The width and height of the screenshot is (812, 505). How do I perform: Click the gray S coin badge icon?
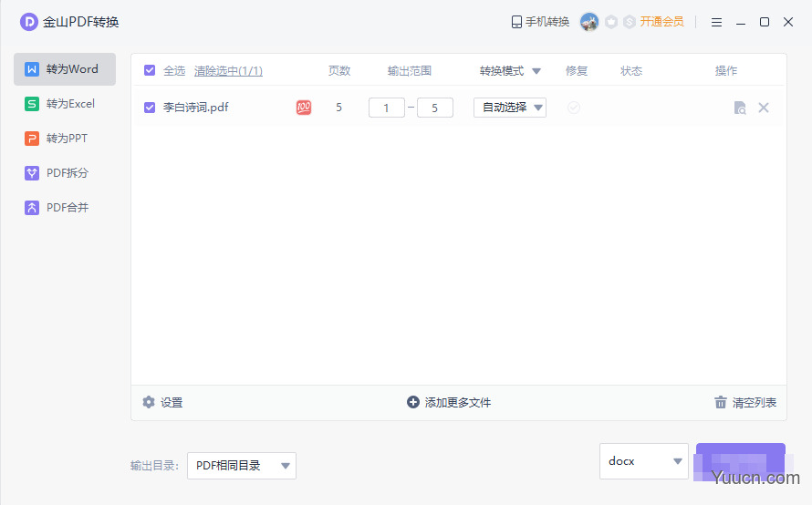click(x=630, y=22)
